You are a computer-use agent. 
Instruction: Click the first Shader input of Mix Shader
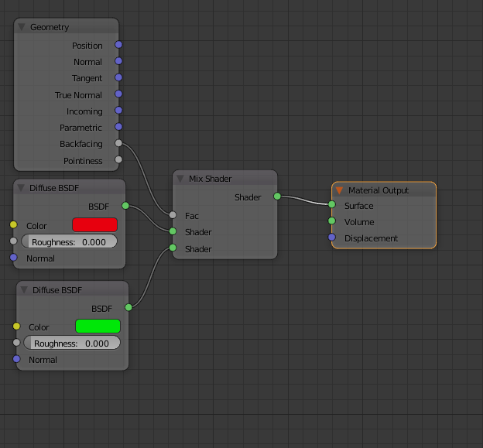click(173, 231)
